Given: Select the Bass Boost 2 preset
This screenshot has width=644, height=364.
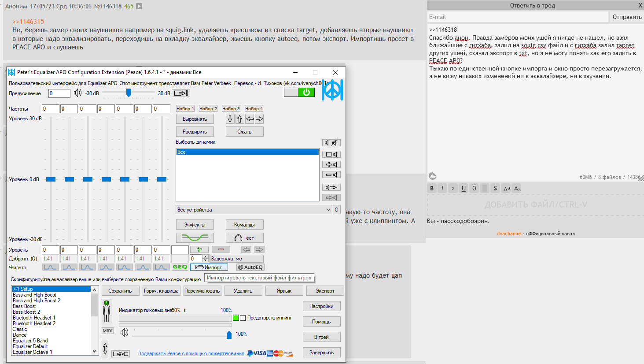Looking at the screenshot, I should (26, 312).
